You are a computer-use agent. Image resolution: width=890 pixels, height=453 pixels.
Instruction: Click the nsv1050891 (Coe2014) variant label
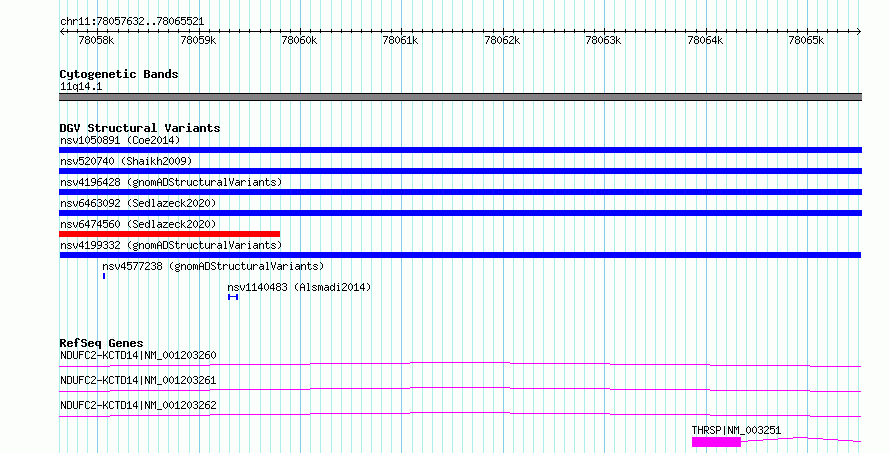[120, 140]
